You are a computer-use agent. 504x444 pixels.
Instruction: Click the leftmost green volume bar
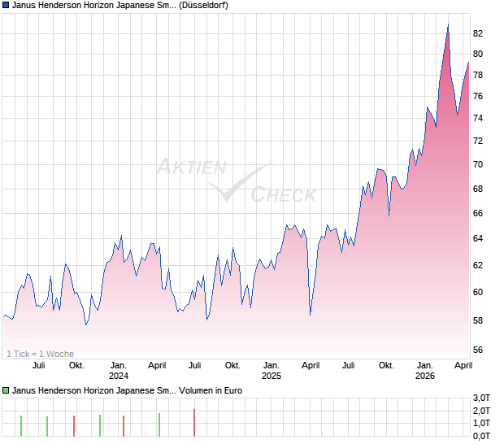coord(21,426)
